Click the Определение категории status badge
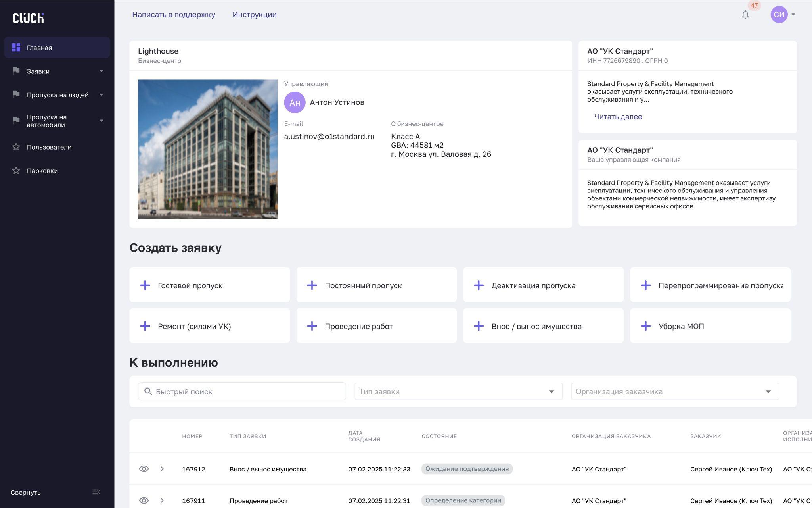The image size is (812, 508). pyautogui.click(x=463, y=500)
